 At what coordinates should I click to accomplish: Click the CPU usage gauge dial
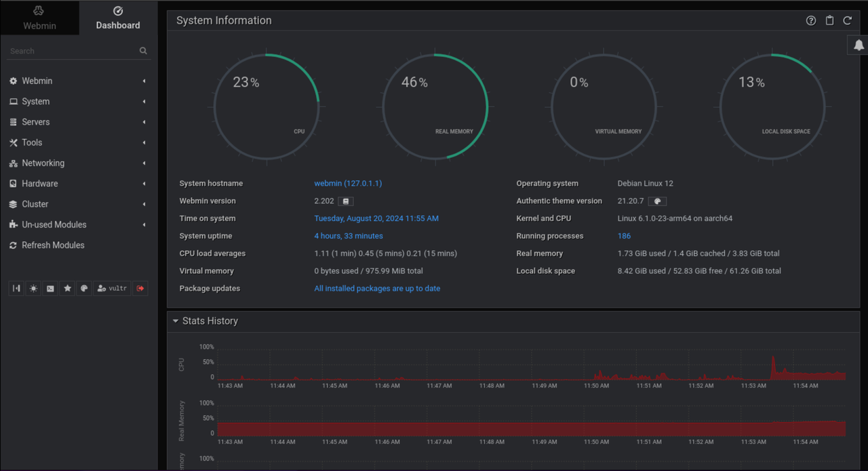[x=267, y=107]
